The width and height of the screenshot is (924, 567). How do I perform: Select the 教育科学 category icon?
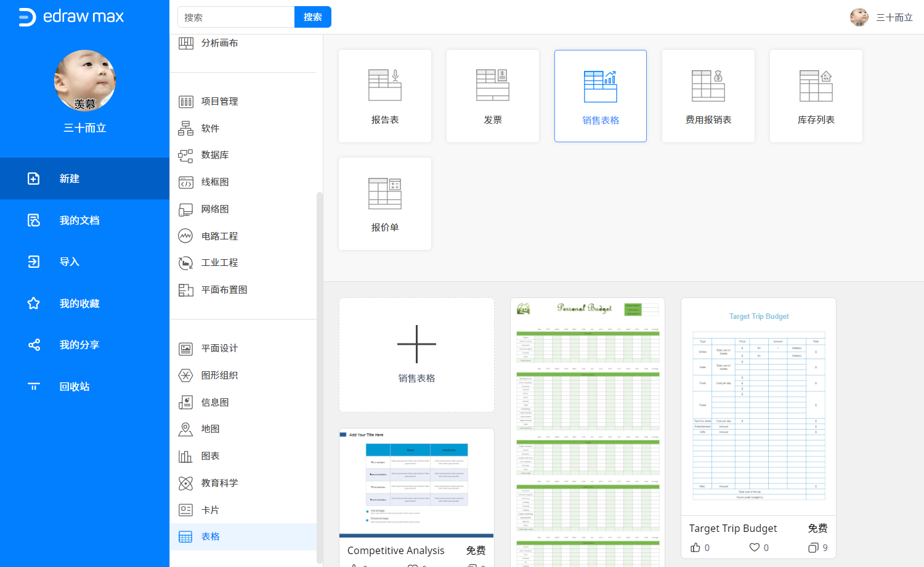[185, 483]
